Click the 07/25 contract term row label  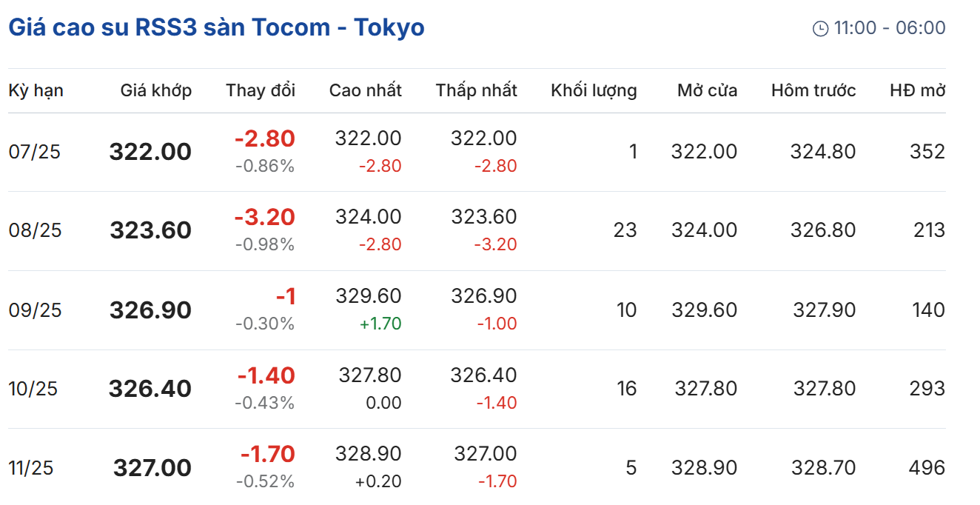[35, 152]
